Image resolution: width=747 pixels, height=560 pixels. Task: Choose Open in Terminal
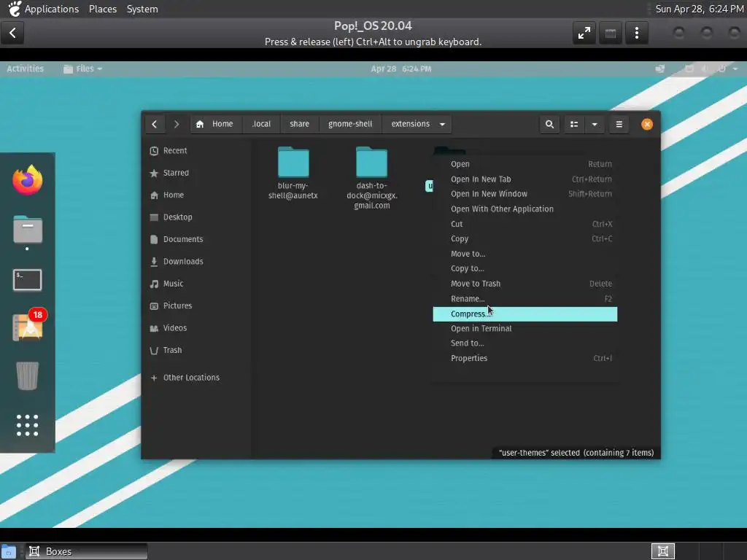coord(525,329)
